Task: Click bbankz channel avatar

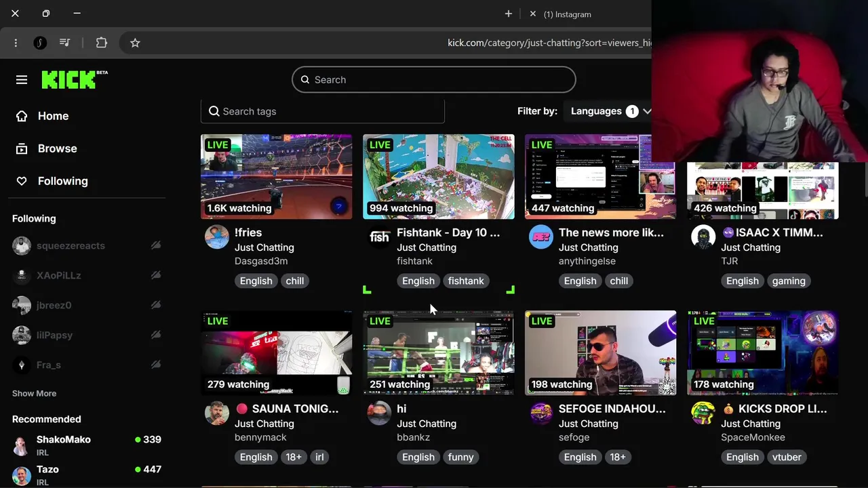Action: click(x=379, y=413)
